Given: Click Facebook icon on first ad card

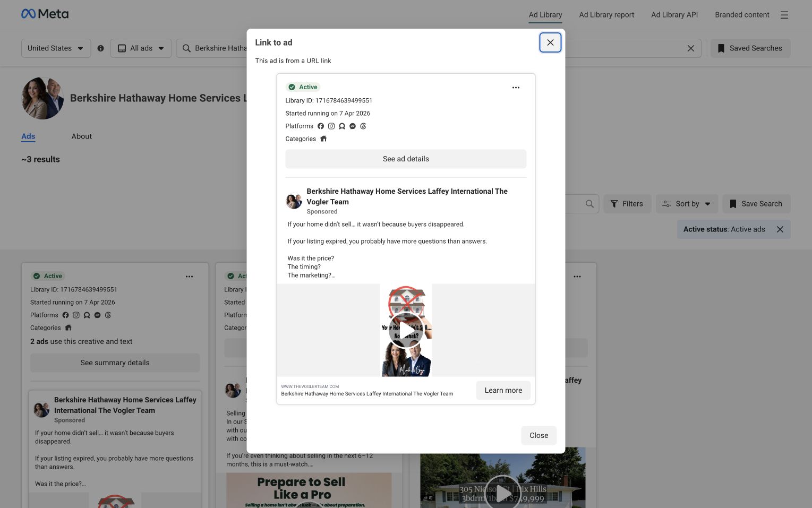Looking at the screenshot, I should (66, 315).
